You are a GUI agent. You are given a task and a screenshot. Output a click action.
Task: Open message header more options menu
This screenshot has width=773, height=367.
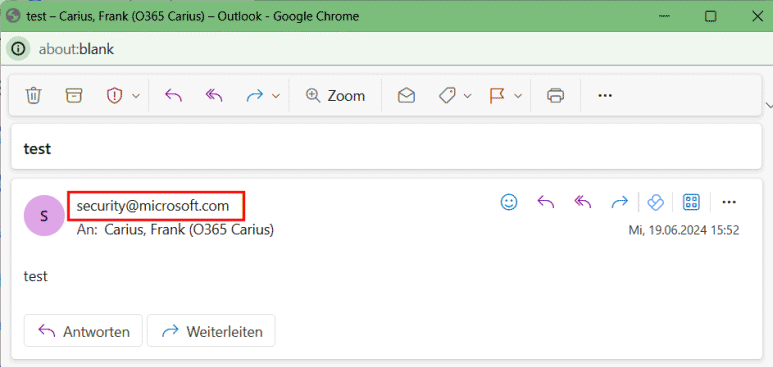[729, 202]
